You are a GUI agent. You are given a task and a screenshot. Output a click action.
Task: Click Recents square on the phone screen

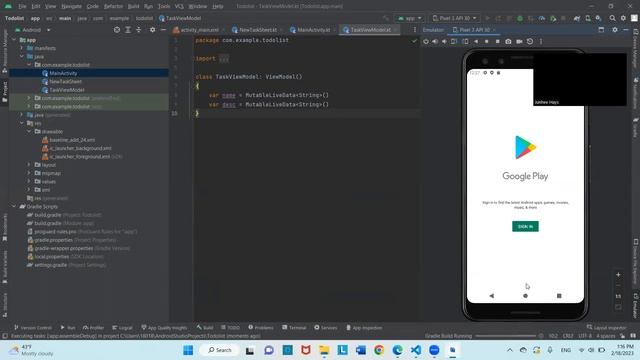pos(559,296)
